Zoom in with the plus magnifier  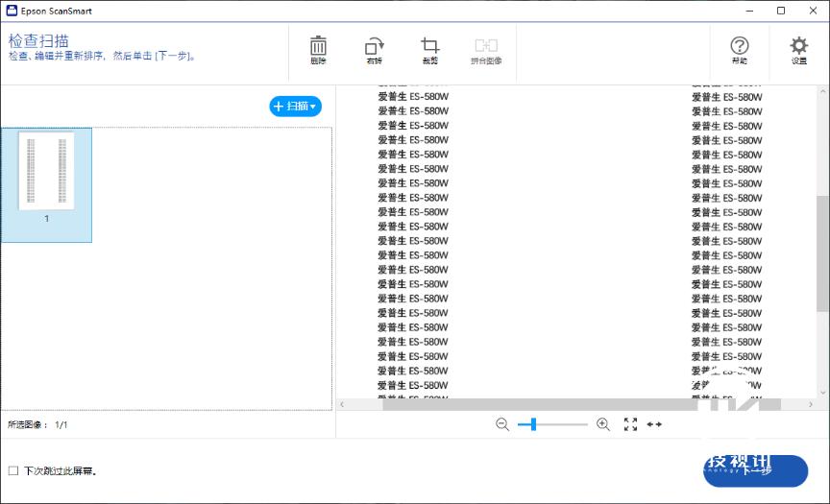[x=603, y=424]
